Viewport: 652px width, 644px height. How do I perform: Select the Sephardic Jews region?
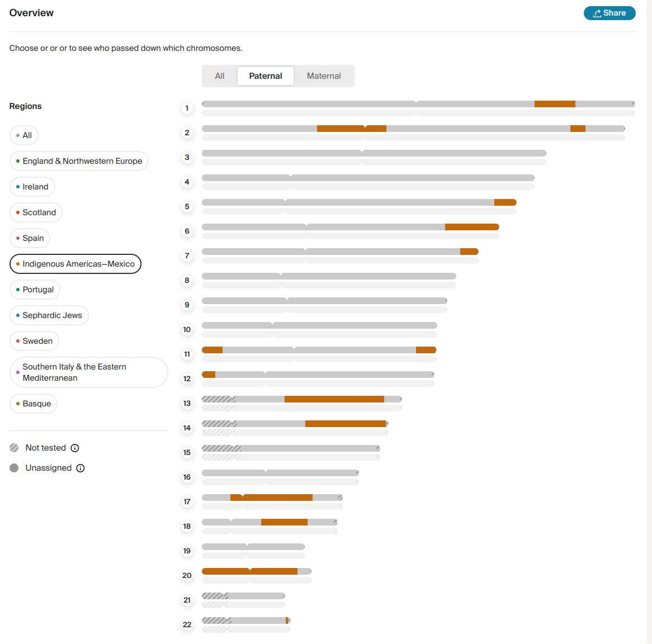49,315
